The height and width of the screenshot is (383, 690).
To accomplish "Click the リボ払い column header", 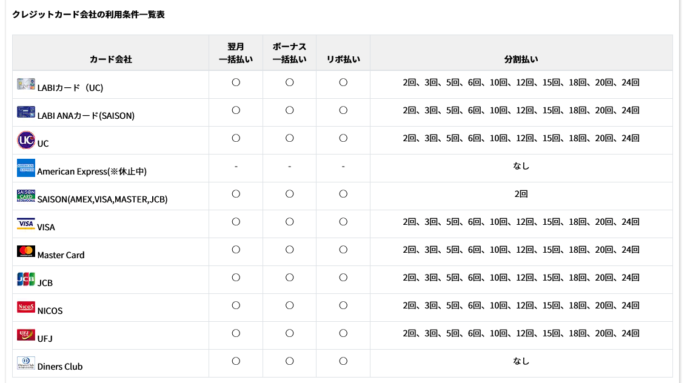I will tap(343, 59).
